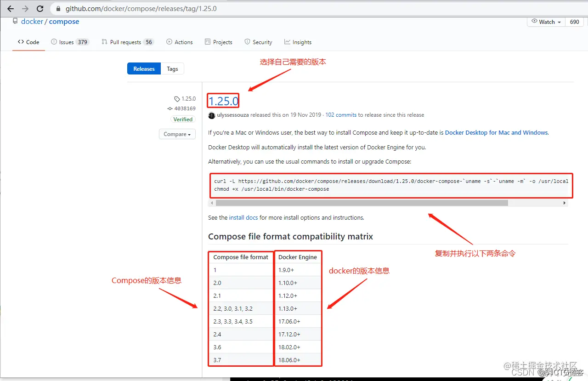Click the chmod +x command line

tap(271, 189)
